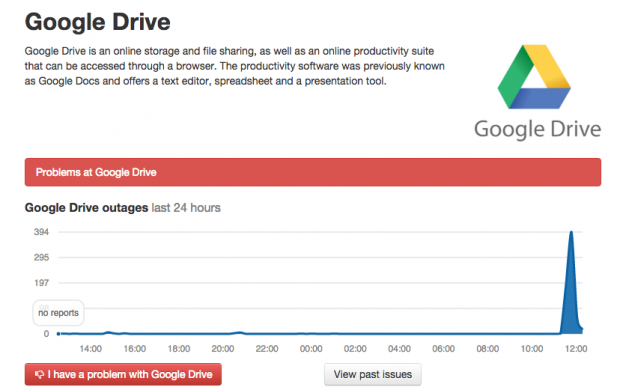Click the starting data point on chart line

59,334
